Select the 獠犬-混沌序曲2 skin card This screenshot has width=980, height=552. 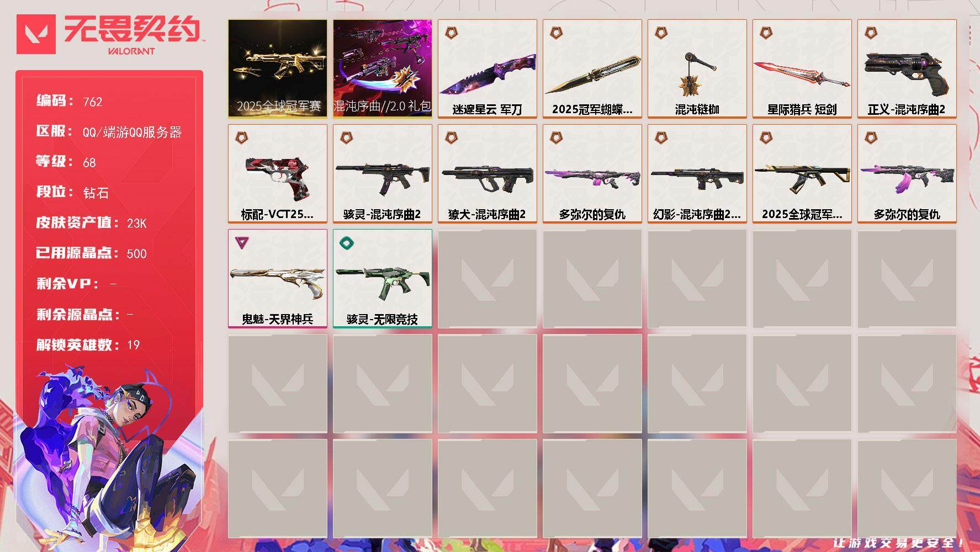pos(488,173)
